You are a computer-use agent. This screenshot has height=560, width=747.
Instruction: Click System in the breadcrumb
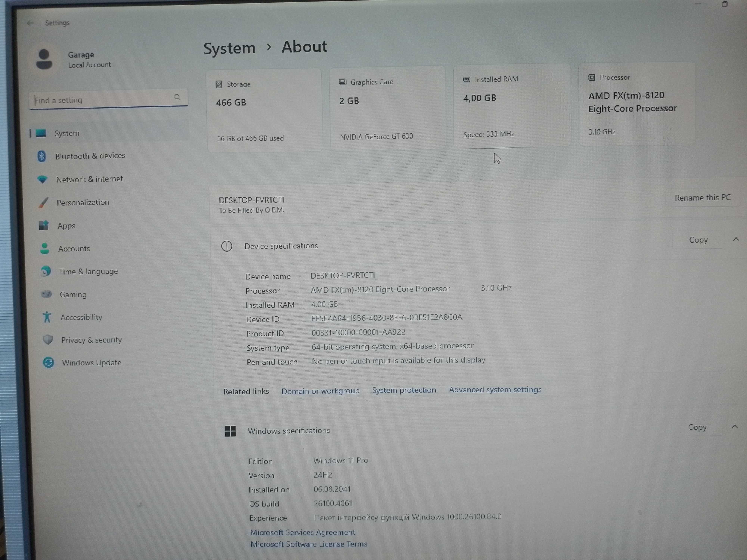coord(229,48)
